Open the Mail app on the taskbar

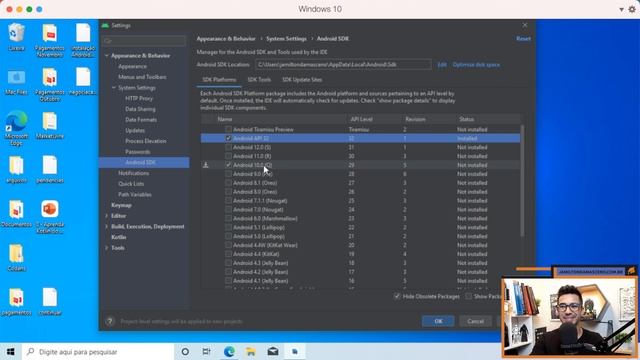(x=273, y=351)
